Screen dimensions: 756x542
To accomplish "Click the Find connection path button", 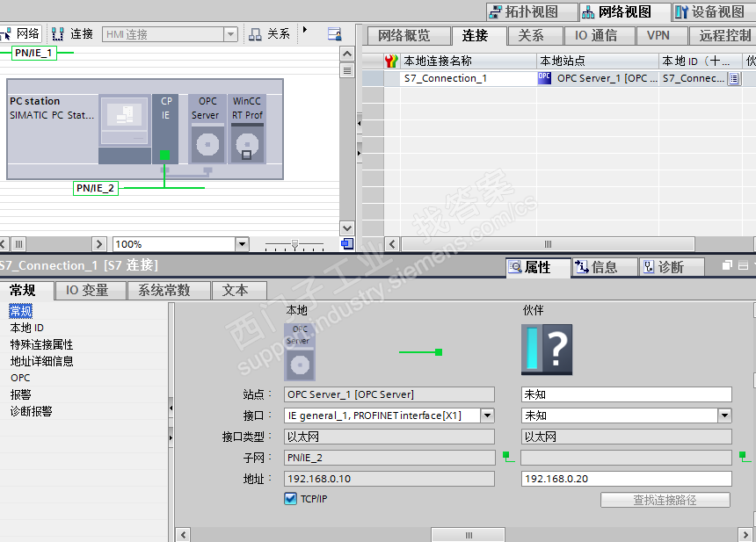I will 665,500.
